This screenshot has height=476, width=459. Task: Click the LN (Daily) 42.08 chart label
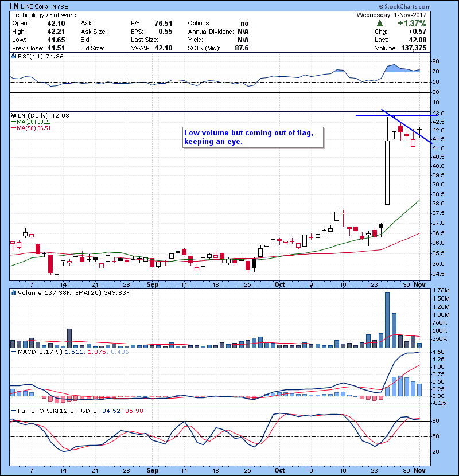coord(44,115)
